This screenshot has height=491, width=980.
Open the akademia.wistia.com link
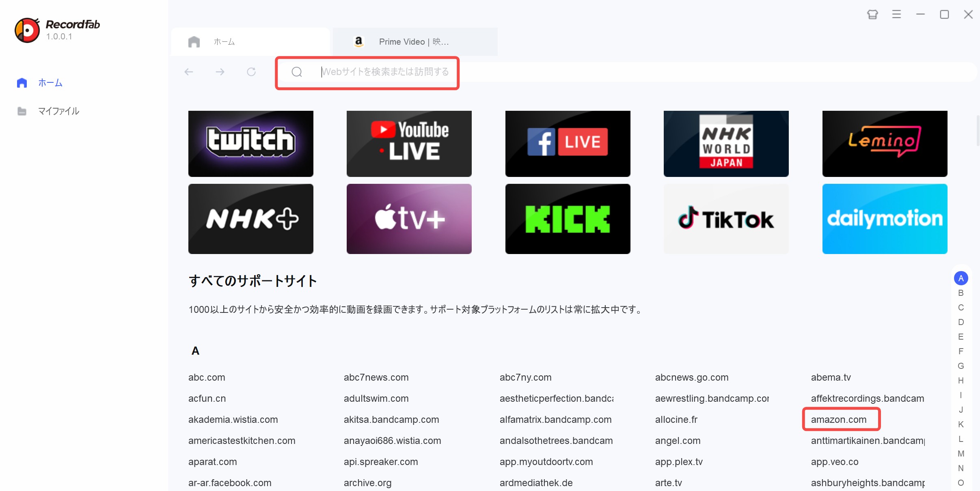point(233,420)
